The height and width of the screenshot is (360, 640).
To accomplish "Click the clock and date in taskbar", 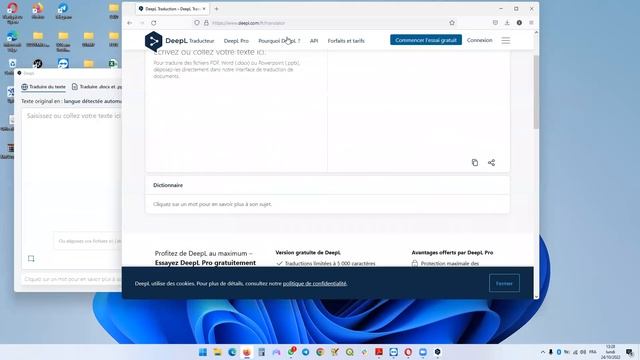I will [610, 352].
